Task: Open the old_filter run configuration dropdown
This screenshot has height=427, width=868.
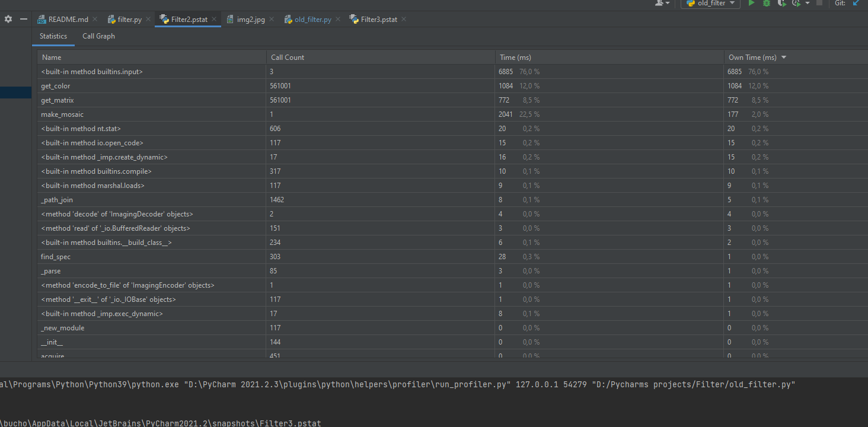Action: pyautogui.click(x=710, y=3)
